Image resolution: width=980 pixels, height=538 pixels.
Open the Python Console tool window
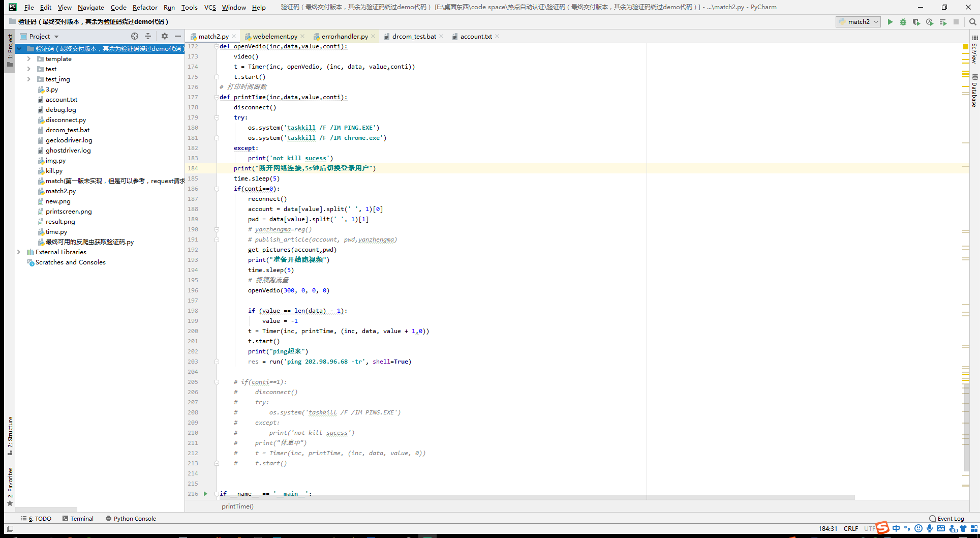(131, 519)
